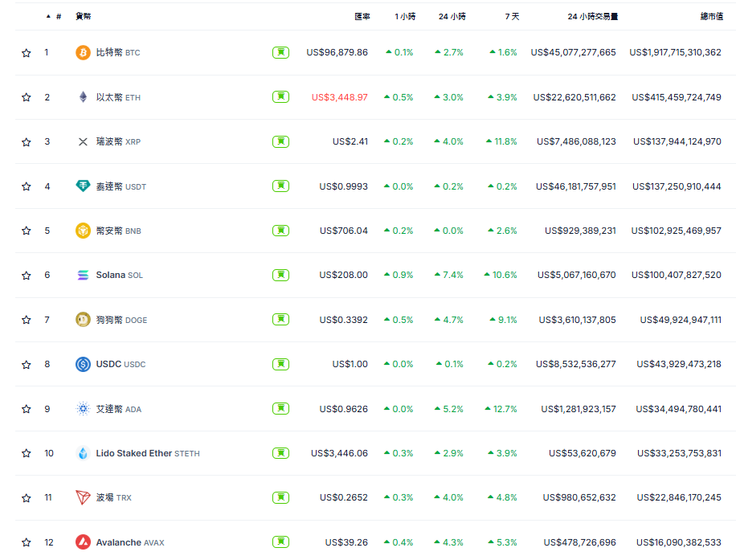The image size is (736, 560).
Task: Click the Solana logo icon
Action: 83,275
